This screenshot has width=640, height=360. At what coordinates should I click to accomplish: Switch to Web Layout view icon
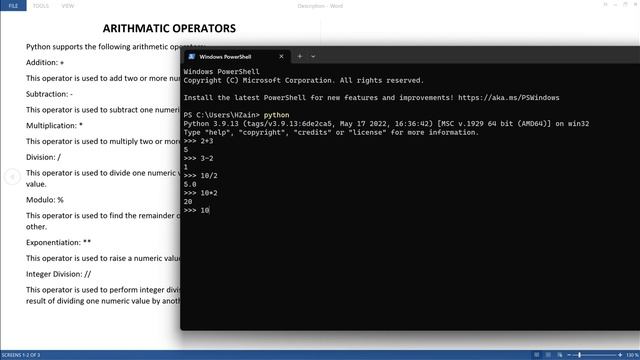coord(560,355)
